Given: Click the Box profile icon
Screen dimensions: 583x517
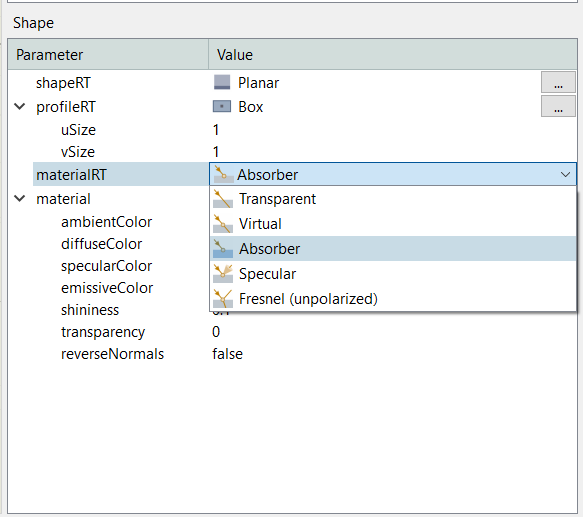Looking at the screenshot, I should pyautogui.click(x=222, y=107).
